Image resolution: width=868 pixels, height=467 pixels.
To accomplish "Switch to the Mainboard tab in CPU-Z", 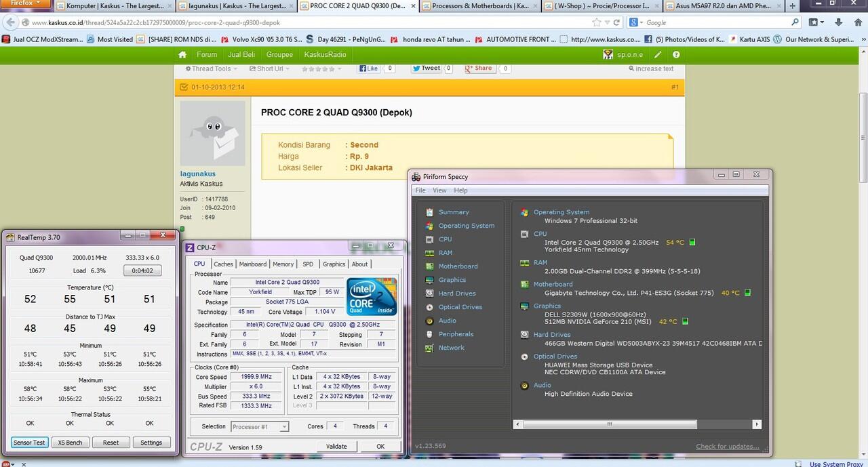I will [x=253, y=264].
